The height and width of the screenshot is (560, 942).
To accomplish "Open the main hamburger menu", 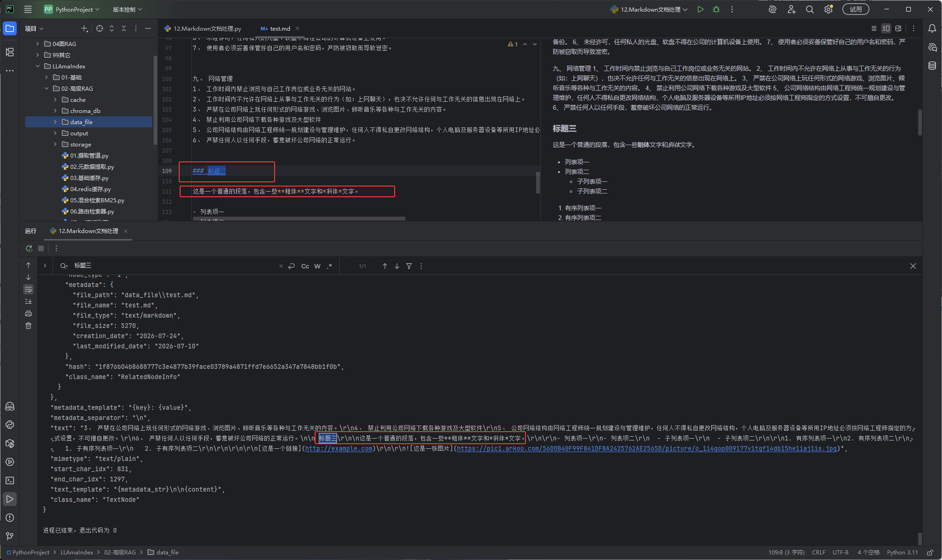I will click(28, 9).
